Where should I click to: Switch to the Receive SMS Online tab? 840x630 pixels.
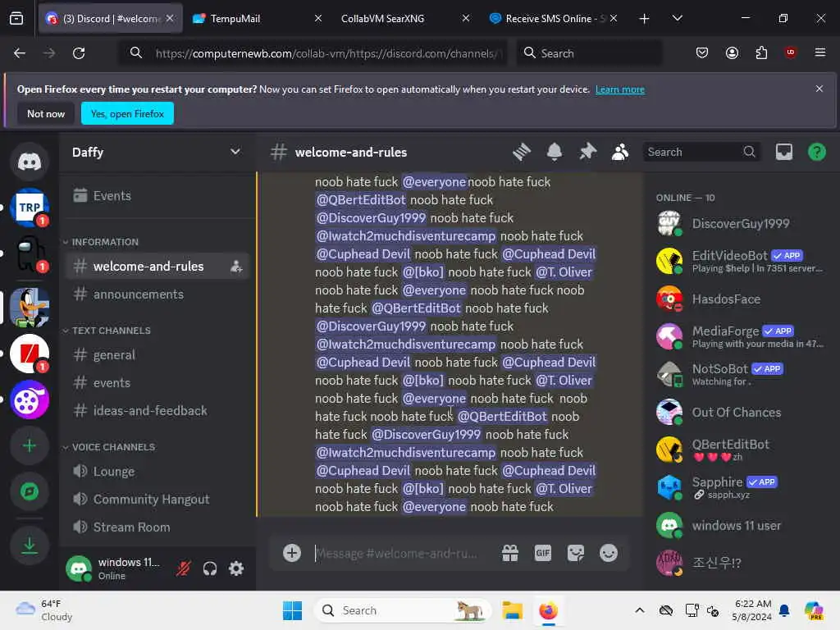click(x=552, y=18)
